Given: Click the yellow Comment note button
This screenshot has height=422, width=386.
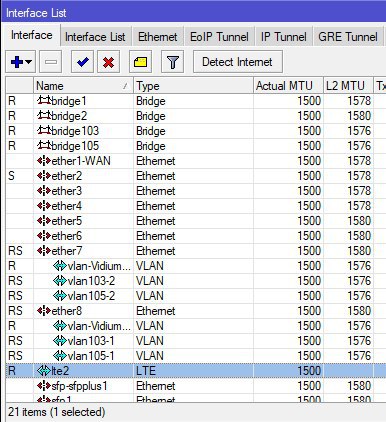Looking at the screenshot, I should click(x=140, y=62).
